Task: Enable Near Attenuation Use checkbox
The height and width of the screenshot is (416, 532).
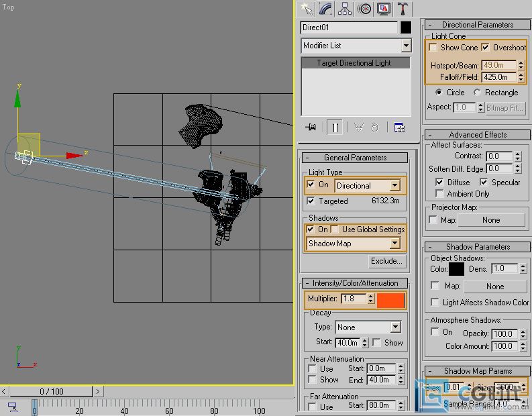Action: (312, 368)
